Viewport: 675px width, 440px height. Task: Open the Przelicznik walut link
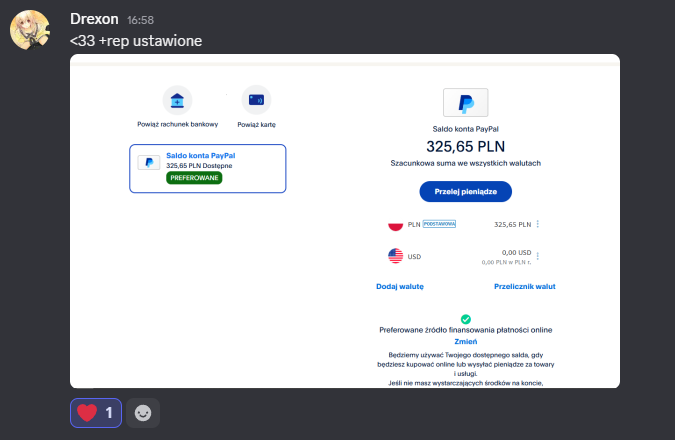click(525, 287)
